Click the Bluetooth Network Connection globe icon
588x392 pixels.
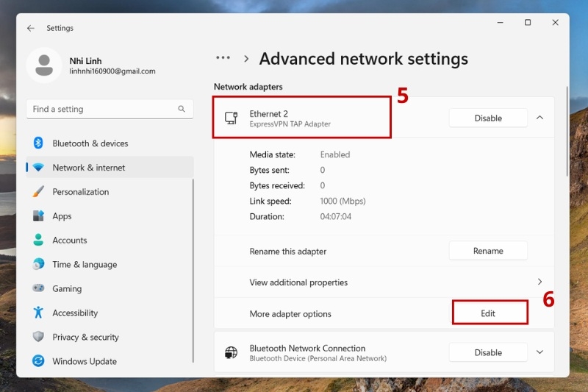coord(231,352)
